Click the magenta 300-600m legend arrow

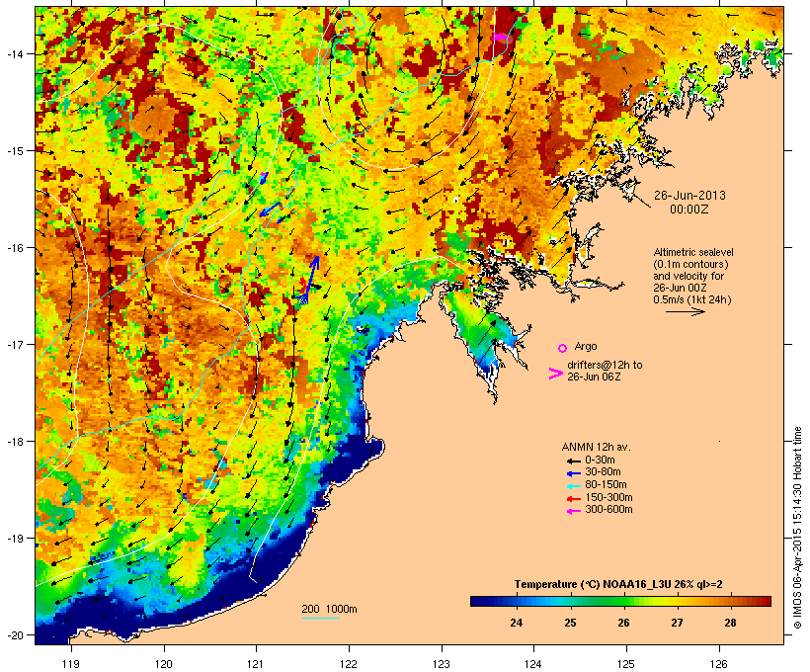click(x=573, y=511)
